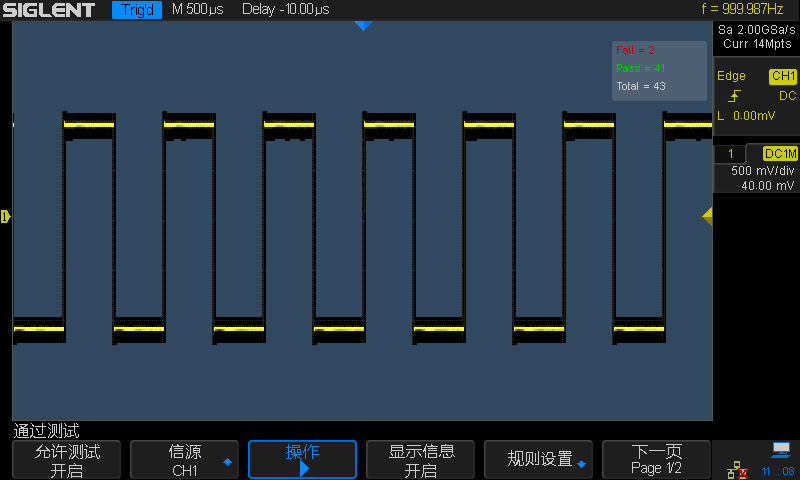Click the SIGLENT logo
This screenshot has width=800, height=480.
(x=49, y=10)
